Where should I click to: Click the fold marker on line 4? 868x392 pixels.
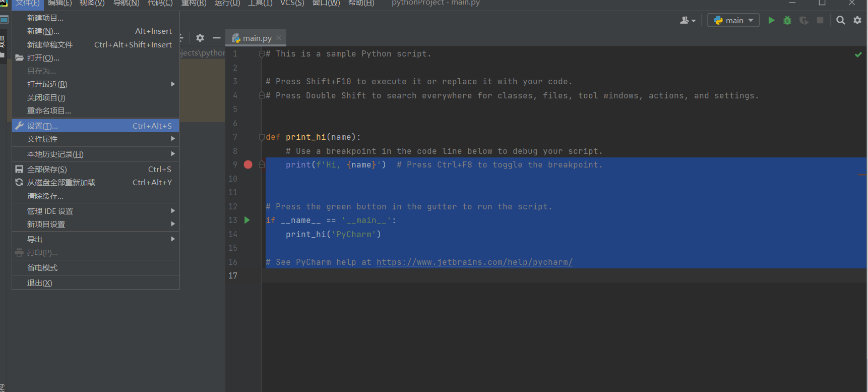[x=262, y=95]
